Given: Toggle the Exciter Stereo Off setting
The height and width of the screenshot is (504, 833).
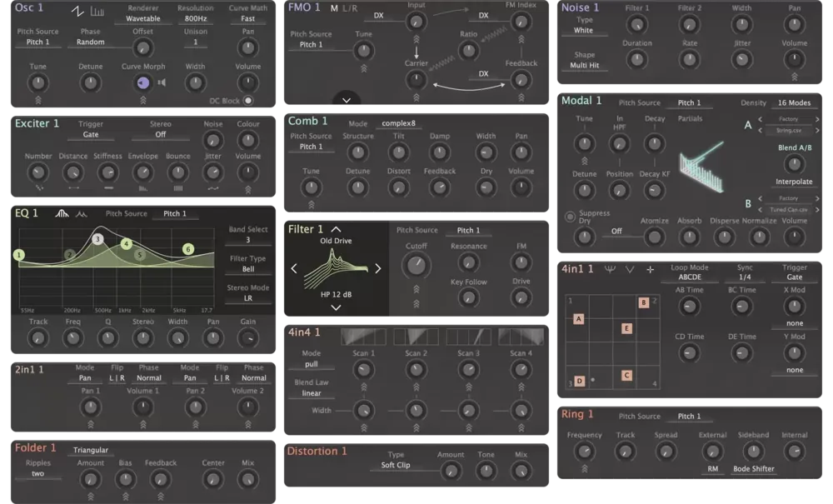Looking at the screenshot, I should tap(161, 134).
